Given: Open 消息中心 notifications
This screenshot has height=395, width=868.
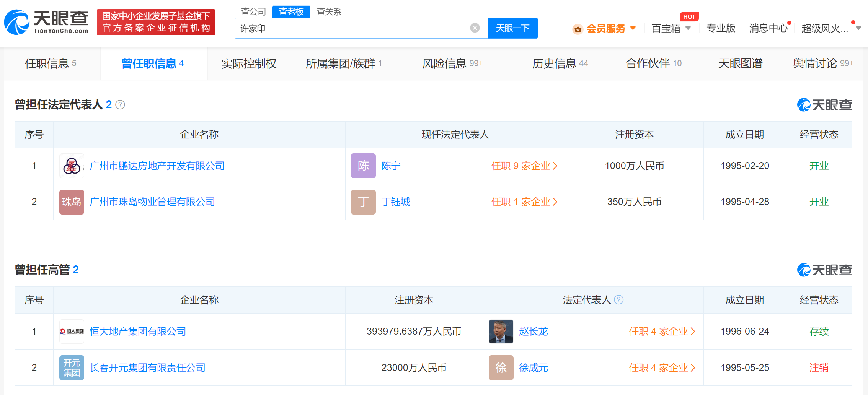Looking at the screenshot, I should tap(768, 28).
